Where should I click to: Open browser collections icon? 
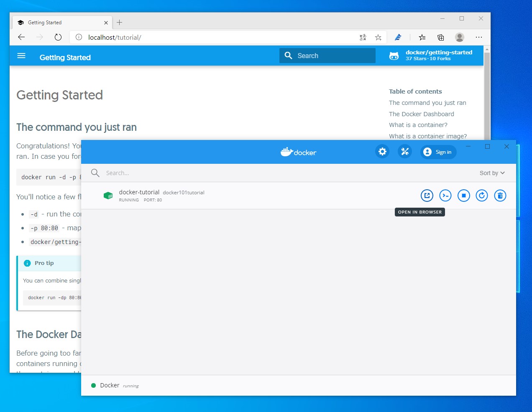[441, 37]
